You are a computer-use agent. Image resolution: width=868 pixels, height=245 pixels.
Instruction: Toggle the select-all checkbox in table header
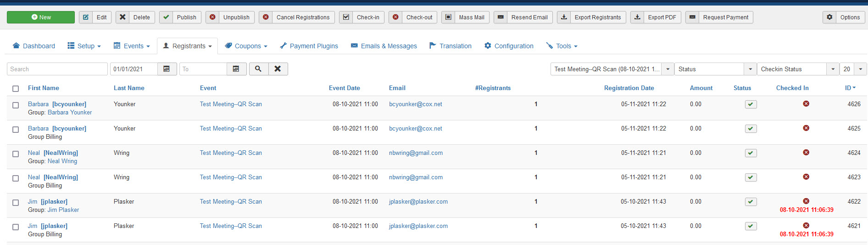[x=16, y=89]
